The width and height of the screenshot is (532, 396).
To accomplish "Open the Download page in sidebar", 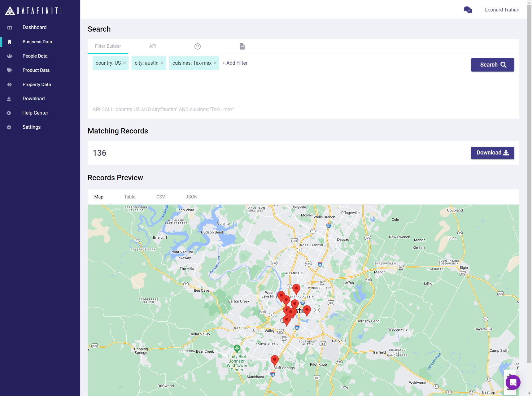I will (33, 99).
